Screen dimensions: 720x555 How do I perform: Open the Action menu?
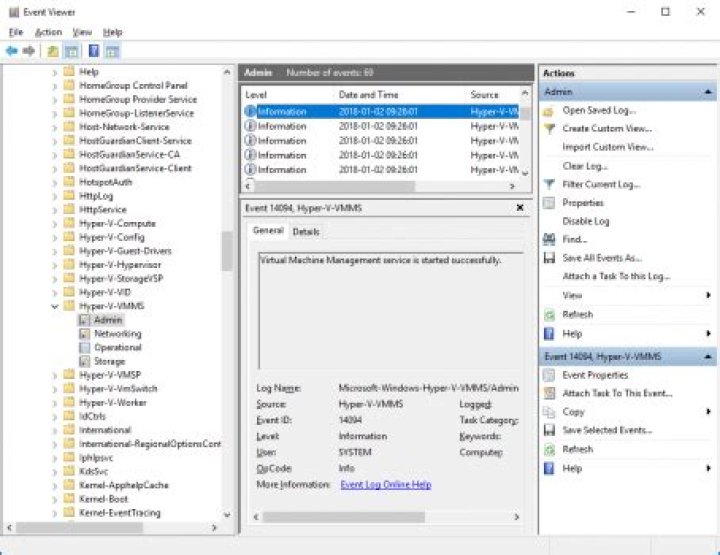[x=48, y=32]
